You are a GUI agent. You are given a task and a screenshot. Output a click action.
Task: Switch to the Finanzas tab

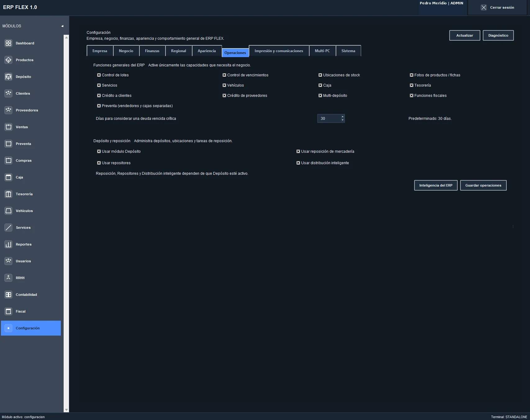(152, 51)
